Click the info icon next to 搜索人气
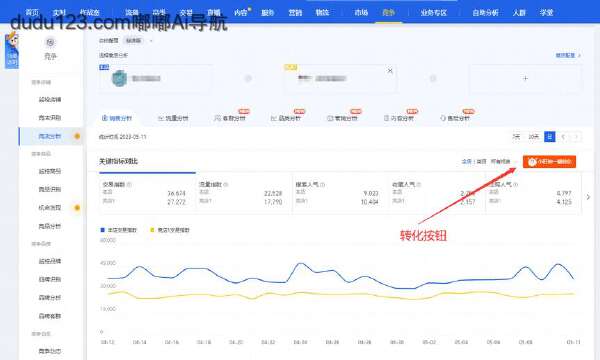This screenshot has width=600, height=360. click(x=323, y=184)
